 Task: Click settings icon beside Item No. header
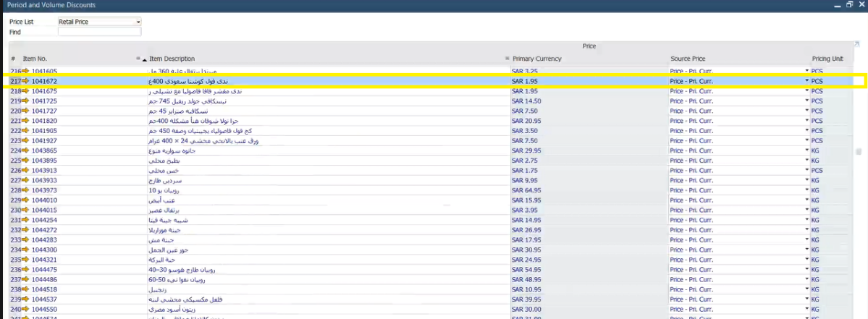tap(138, 59)
